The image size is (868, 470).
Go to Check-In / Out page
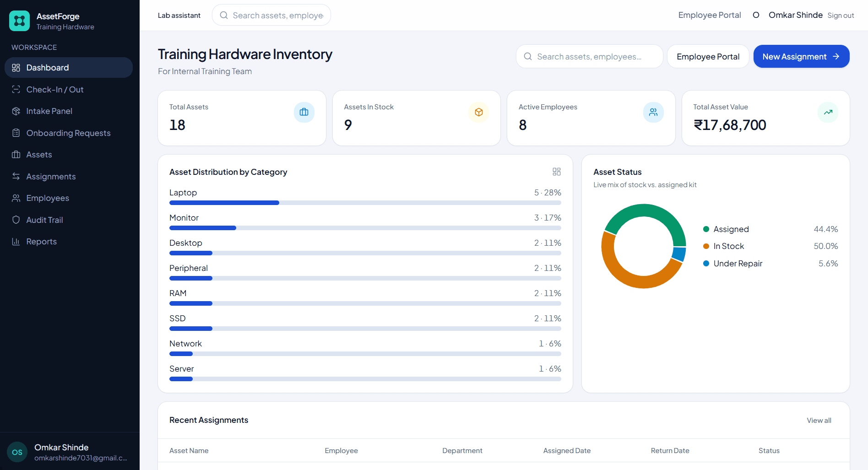[x=69, y=90]
